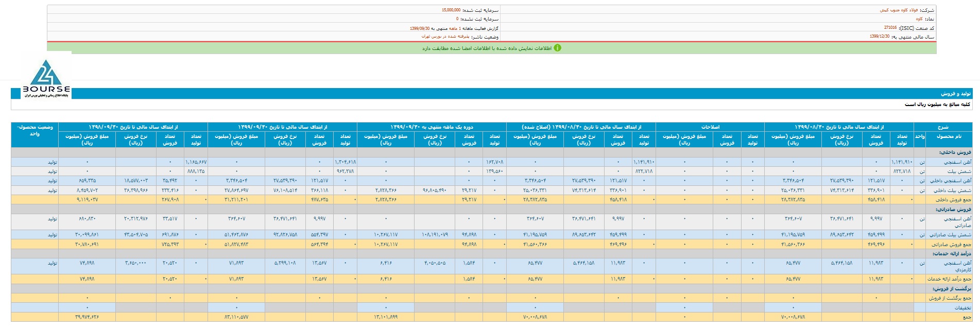Click the prior-year production cell ۸۸۸,۱۳۵
This screenshot has height=330, width=980.
point(196,171)
